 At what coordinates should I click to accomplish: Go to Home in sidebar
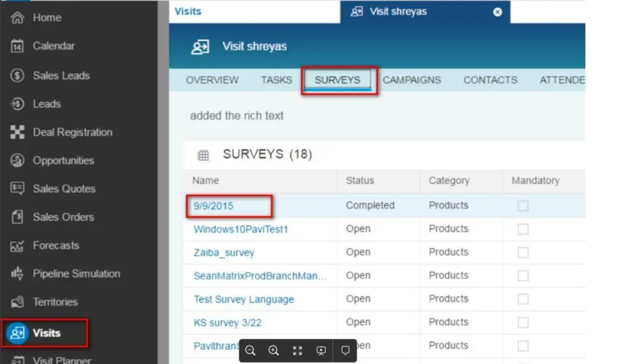tap(47, 17)
